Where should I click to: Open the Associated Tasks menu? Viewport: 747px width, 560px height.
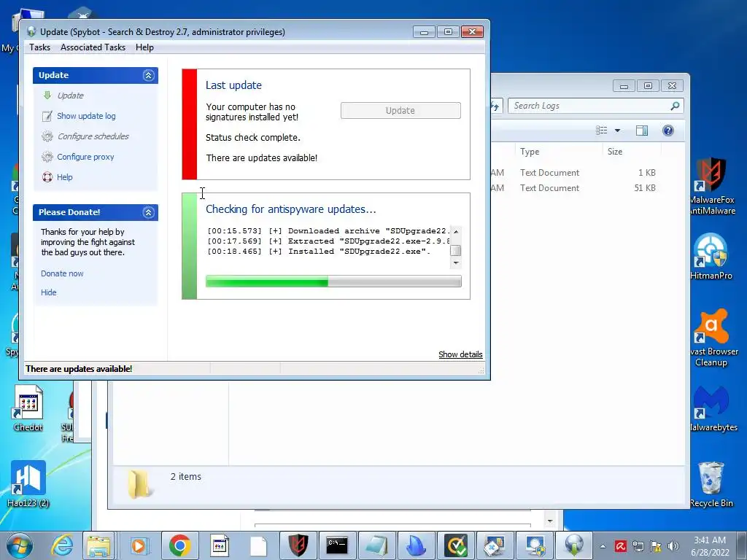pyautogui.click(x=93, y=47)
